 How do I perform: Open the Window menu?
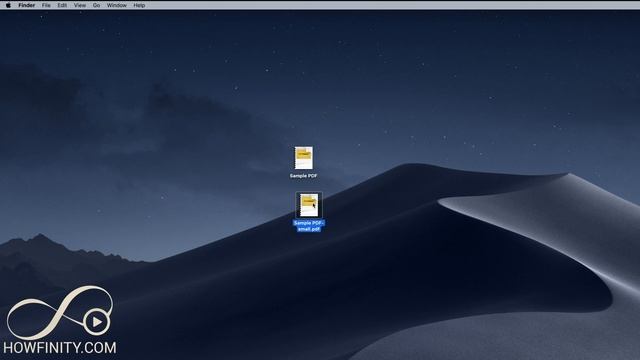coord(116,5)
